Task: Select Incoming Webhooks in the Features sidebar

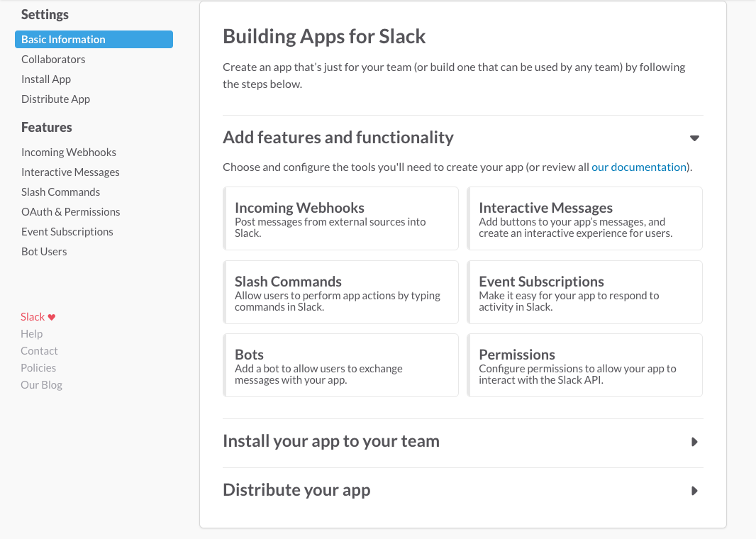Action: click(x=69, y=152)
